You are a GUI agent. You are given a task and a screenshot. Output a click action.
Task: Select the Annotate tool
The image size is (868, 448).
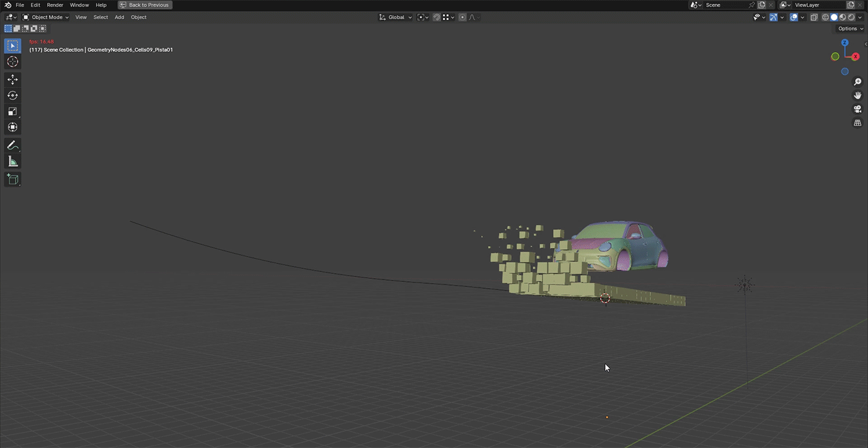12,146
